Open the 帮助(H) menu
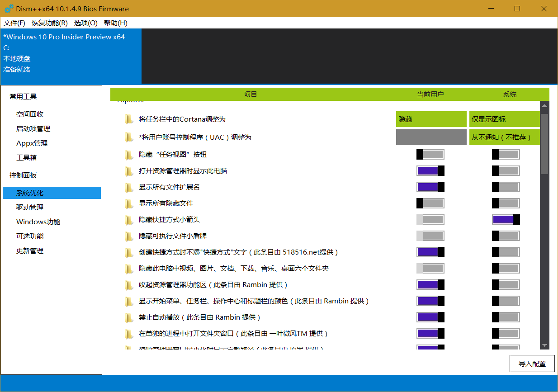The image size is (558, 392). [x=116, y=23]
